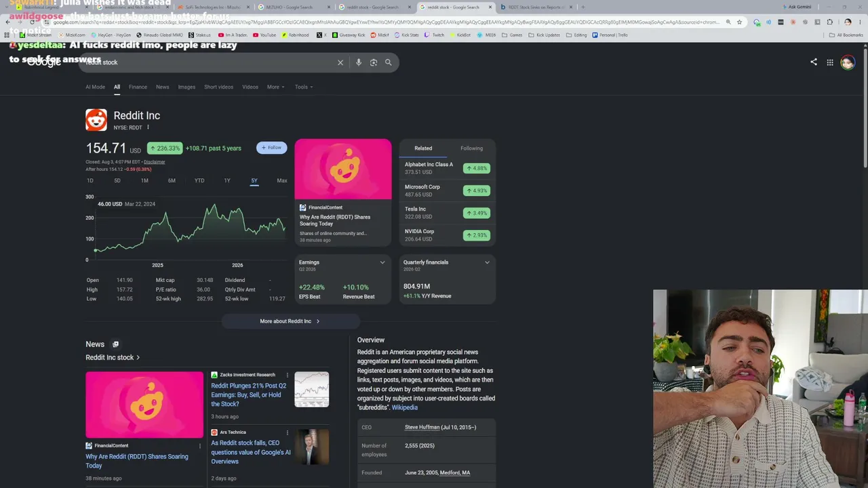
Task: Open the Kick Updates bookmark folder
Action: (545, 35)
